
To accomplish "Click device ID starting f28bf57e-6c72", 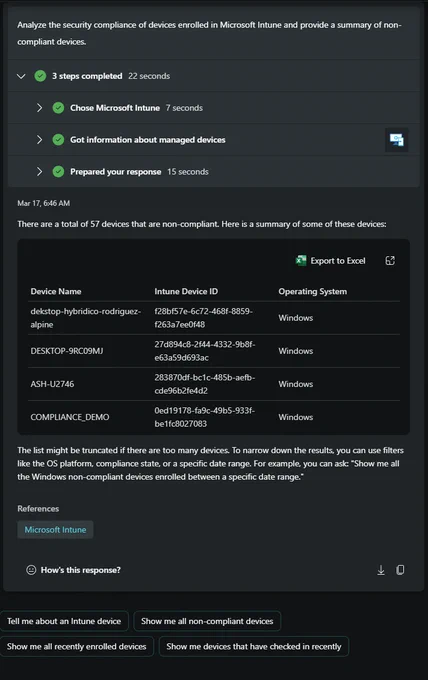I will 203,318.
